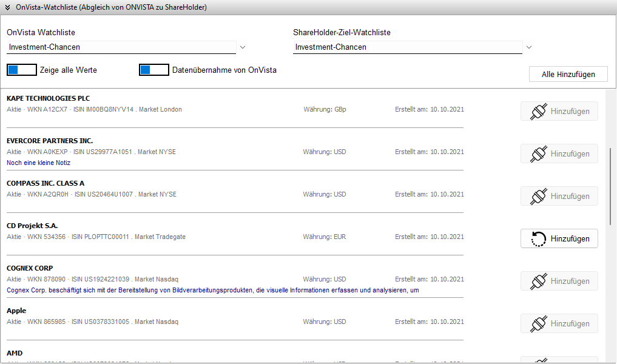Click the AMD entry title

coord(15,353)
